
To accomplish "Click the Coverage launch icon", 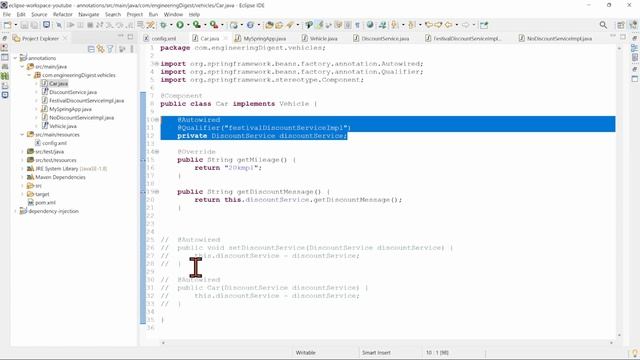I will pyautogui.click(x=197, y=25).
